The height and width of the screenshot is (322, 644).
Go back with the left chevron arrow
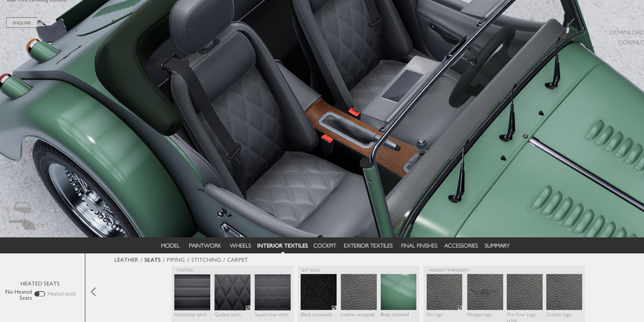93,292
